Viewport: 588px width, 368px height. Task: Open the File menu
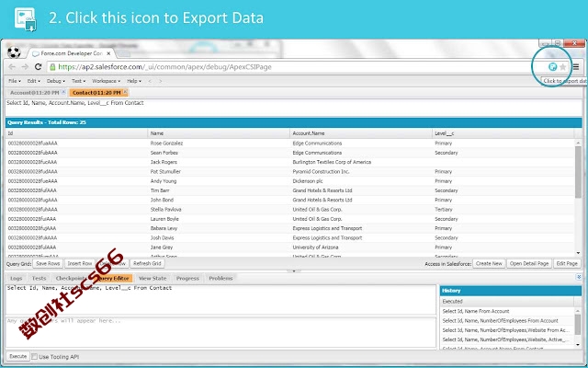(15, 81)
